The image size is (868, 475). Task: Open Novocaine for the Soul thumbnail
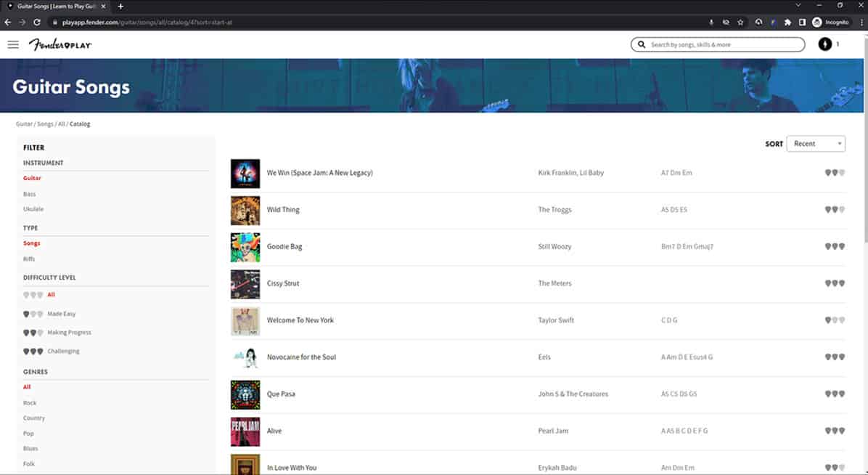245,358
